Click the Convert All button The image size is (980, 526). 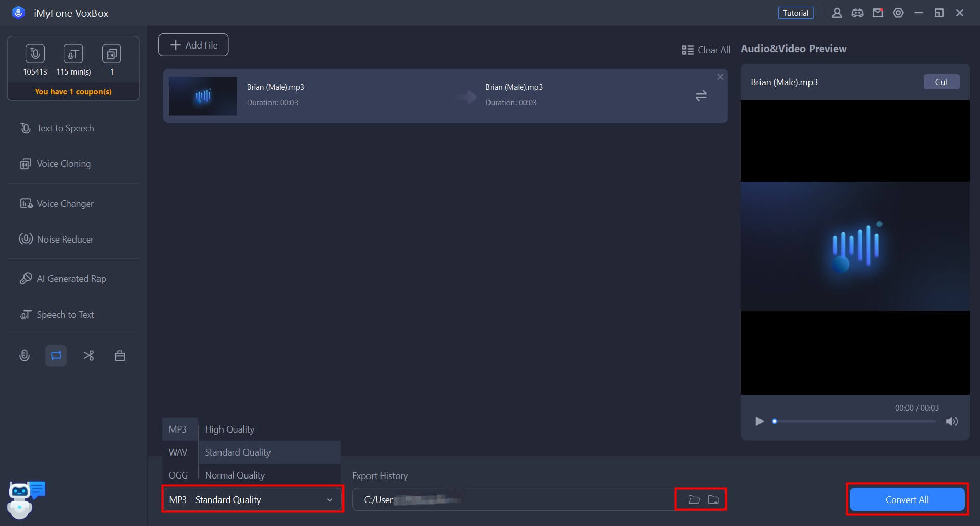coord(907,499)
